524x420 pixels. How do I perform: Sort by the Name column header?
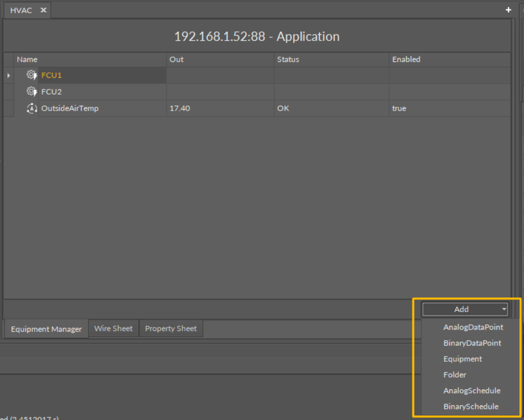(x=27, y=59)
